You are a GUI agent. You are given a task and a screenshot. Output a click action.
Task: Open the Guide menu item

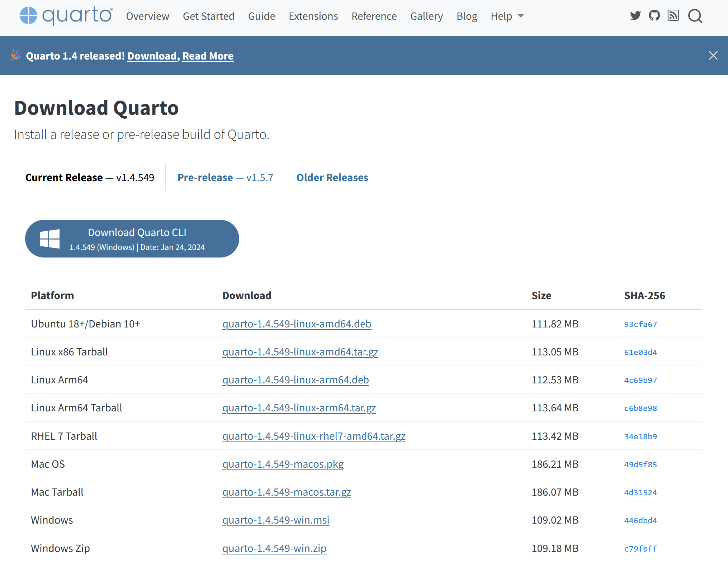261,16
